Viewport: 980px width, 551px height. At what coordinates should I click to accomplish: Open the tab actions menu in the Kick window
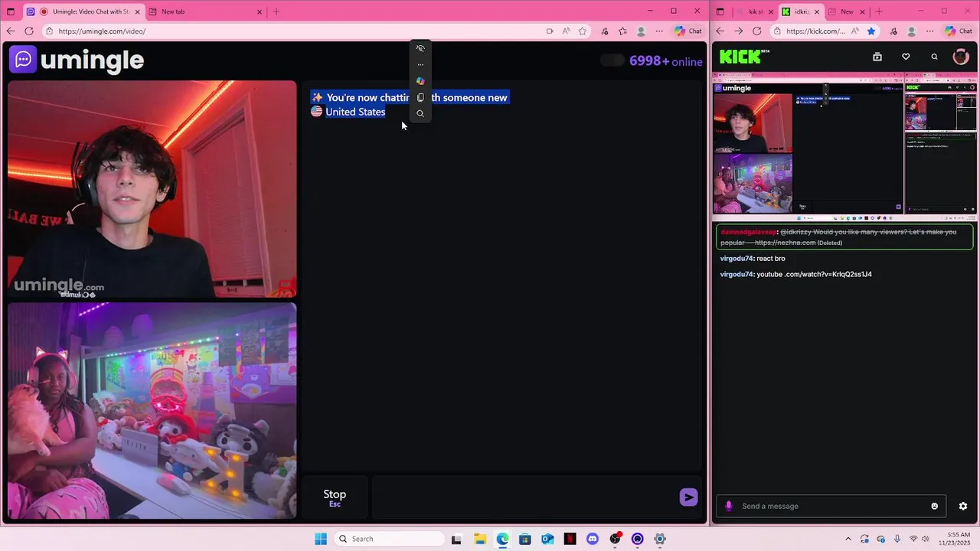[720, 11]
